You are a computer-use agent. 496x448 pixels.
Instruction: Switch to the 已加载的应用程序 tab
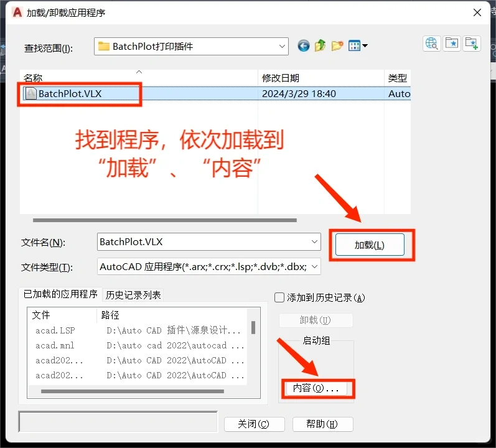pos(60,294)
